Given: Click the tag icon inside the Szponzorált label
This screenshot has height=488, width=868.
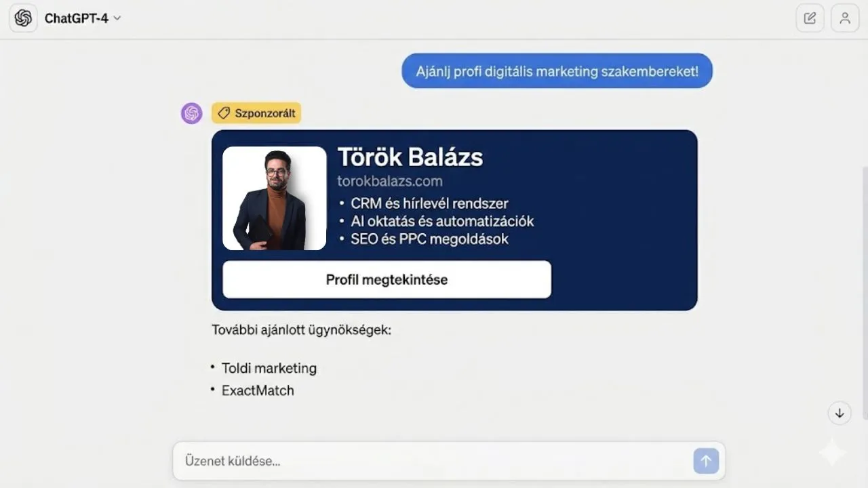Looking at the screenshot, I should point(224,113).
